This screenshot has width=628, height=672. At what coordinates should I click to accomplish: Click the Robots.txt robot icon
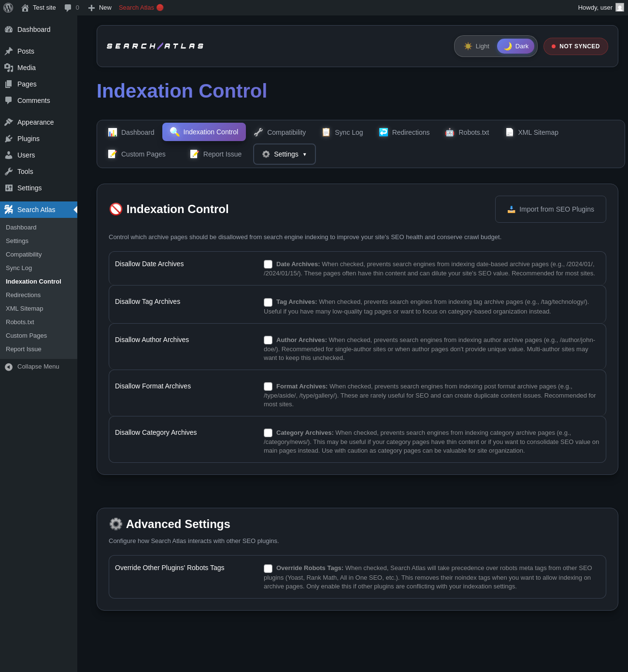coord(450,132)
